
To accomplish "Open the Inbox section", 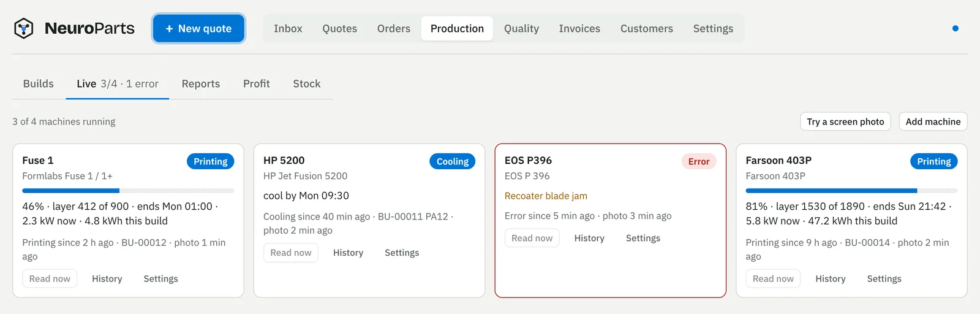I will [x=288, y=28].
